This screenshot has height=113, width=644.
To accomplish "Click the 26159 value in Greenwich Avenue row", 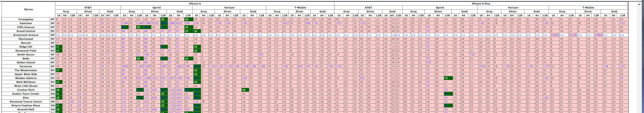I will (572, 35).
